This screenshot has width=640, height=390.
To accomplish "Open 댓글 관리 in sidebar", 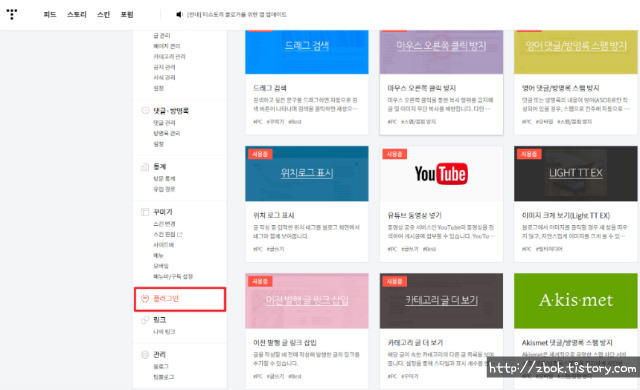I will [164, 123].
